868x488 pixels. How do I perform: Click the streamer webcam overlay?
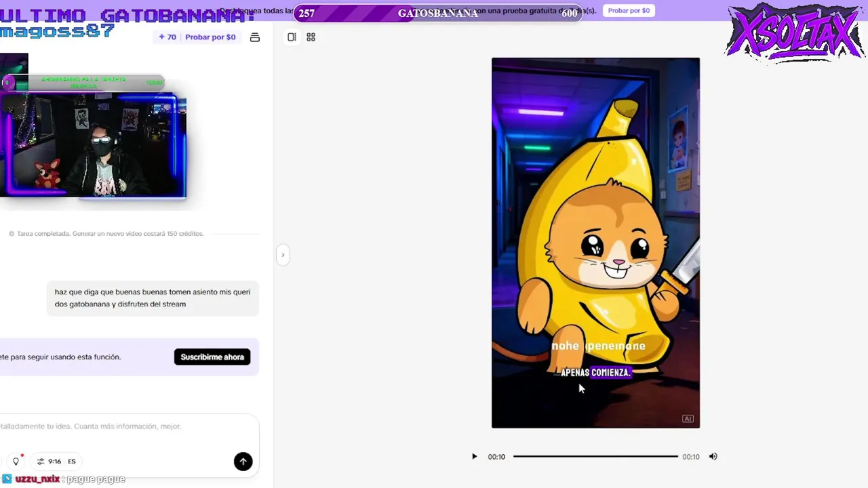(93, 145)
